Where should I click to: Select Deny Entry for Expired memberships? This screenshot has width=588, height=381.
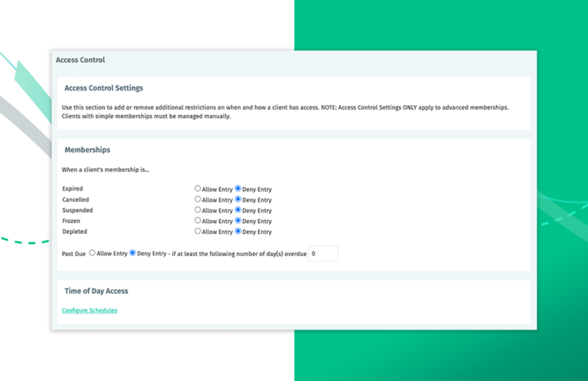click(x=239, y=189)
